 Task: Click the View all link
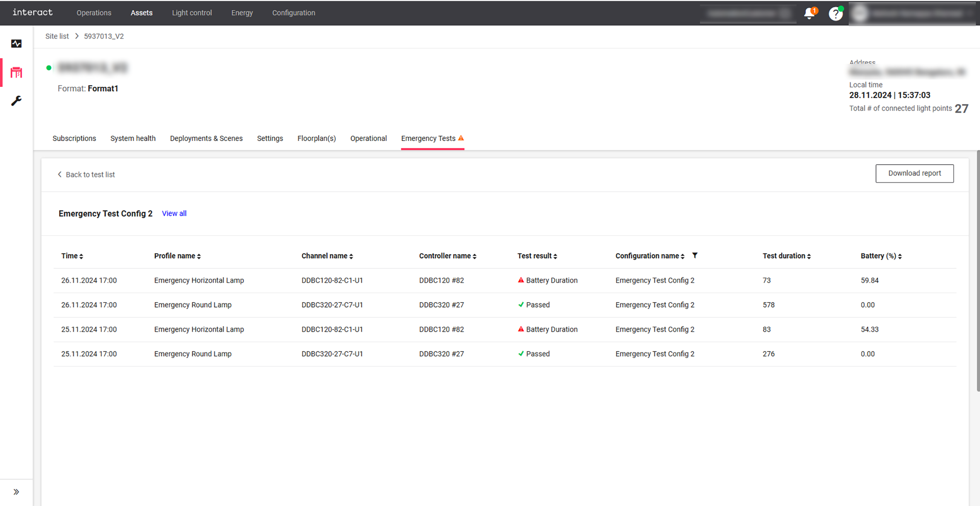(174, 213)
